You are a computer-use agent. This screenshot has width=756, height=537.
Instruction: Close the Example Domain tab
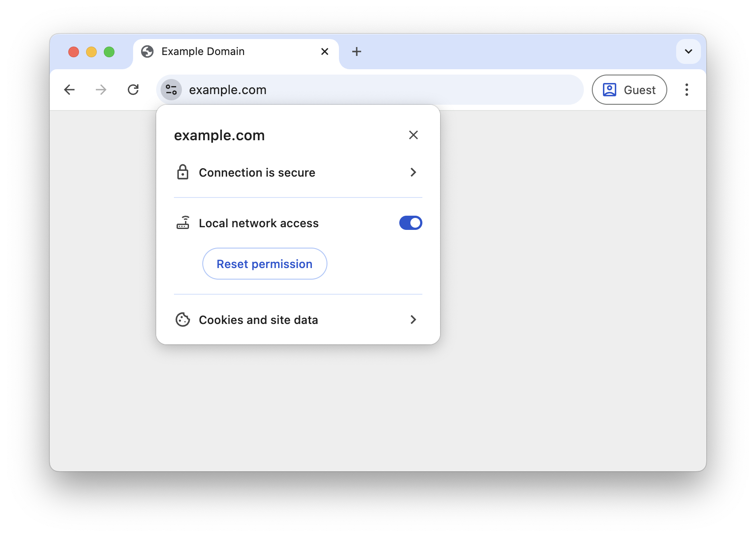[x=325, y=51]
